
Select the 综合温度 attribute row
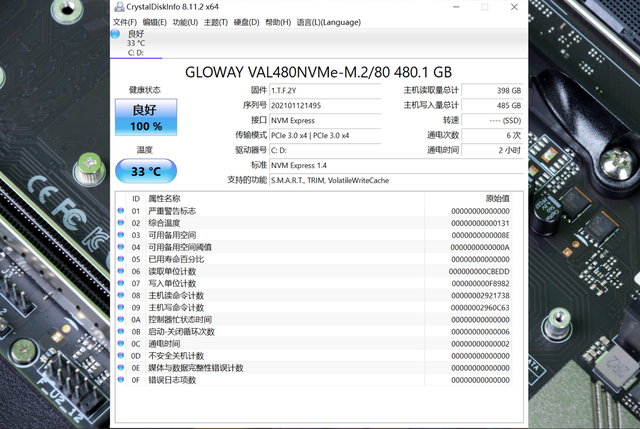coord(314,223)
